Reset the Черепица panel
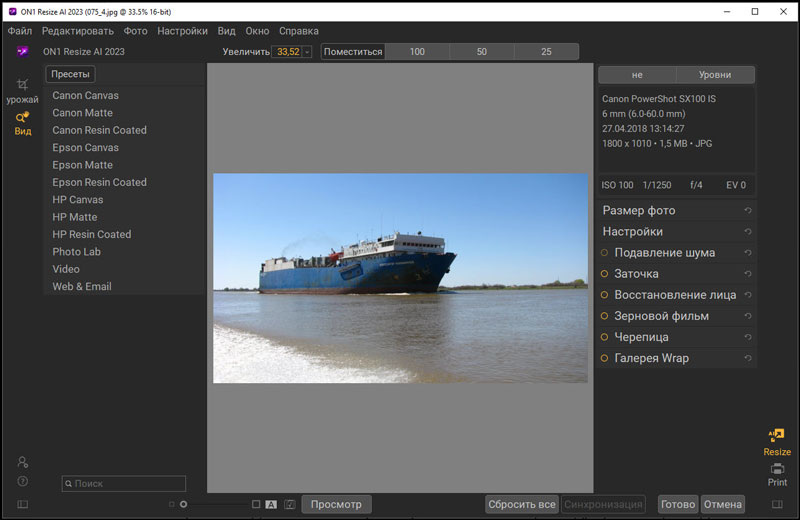This screenshot has width=800, height=520. pos(747,337)
